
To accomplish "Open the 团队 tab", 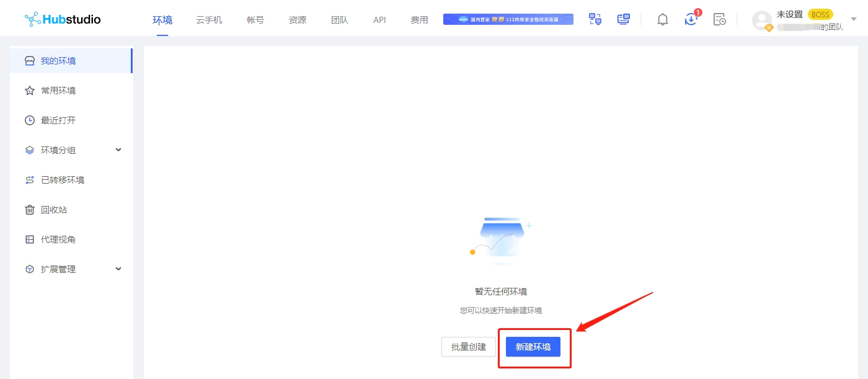I will click(340, 20).
